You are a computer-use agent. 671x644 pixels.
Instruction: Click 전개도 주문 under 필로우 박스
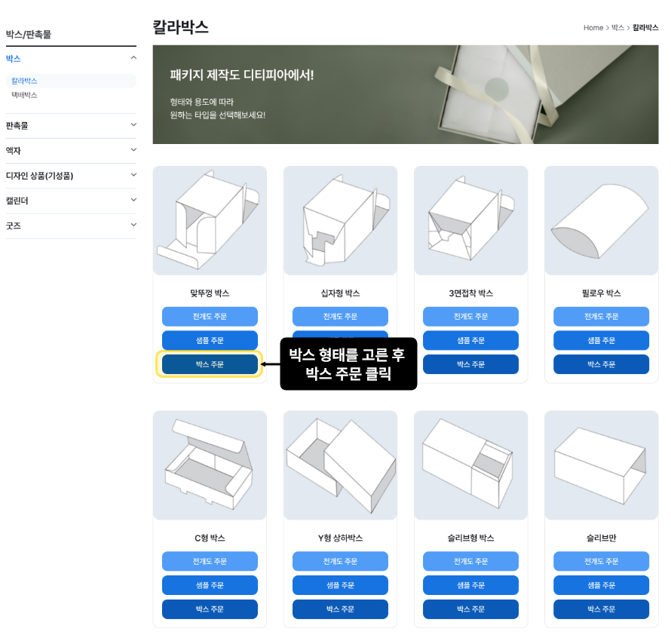[601, 317]
